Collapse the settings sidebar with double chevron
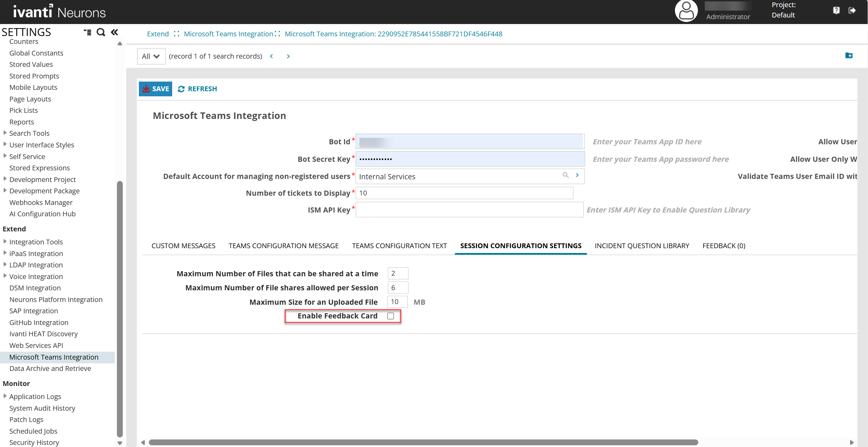Image resolution: width=868 pixels, height=447 pixels. 115,32
